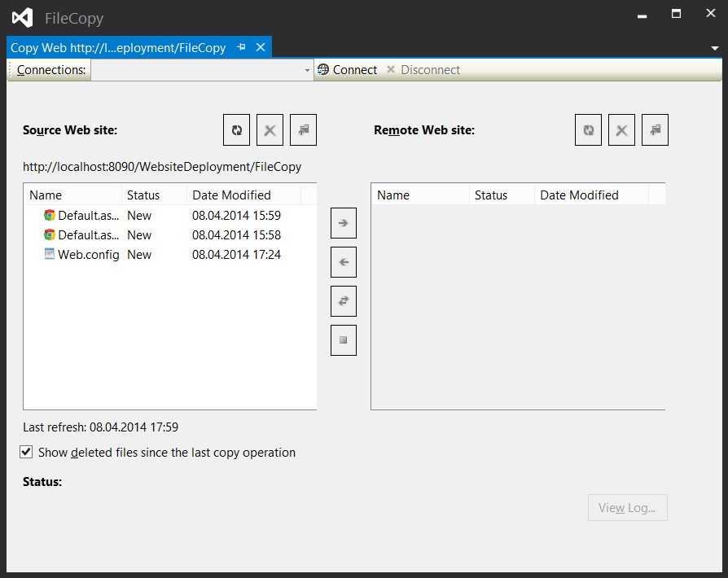Screen dimensions: 728x578
Task: Close the Copy Web document tab
Action: point(261,48)
